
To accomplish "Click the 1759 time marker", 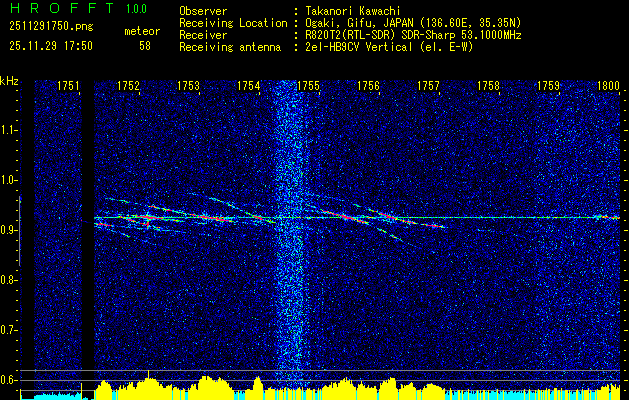I will click(x=548, y=85).
